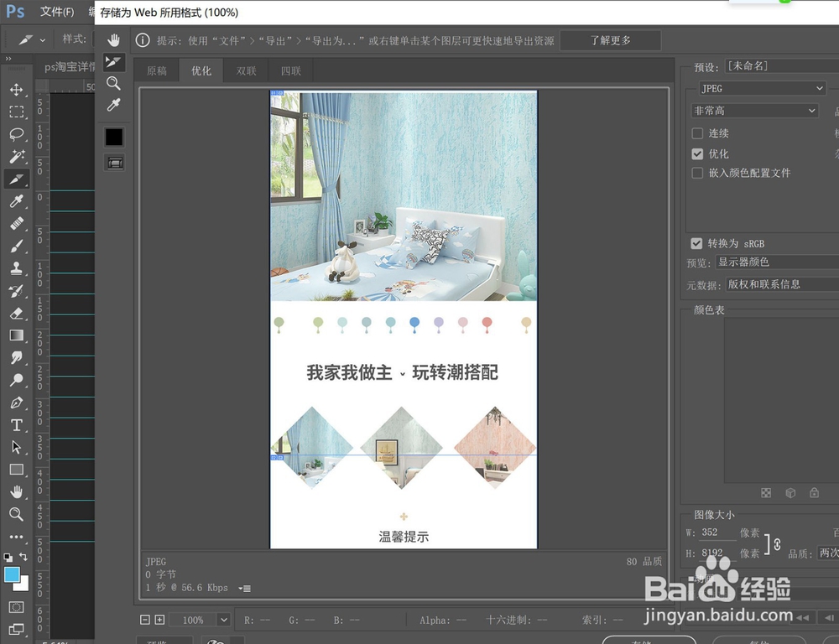Screen dimensions: 839x644
Task: Uncheck the 优化 checkbox
Action: [696, 153]
